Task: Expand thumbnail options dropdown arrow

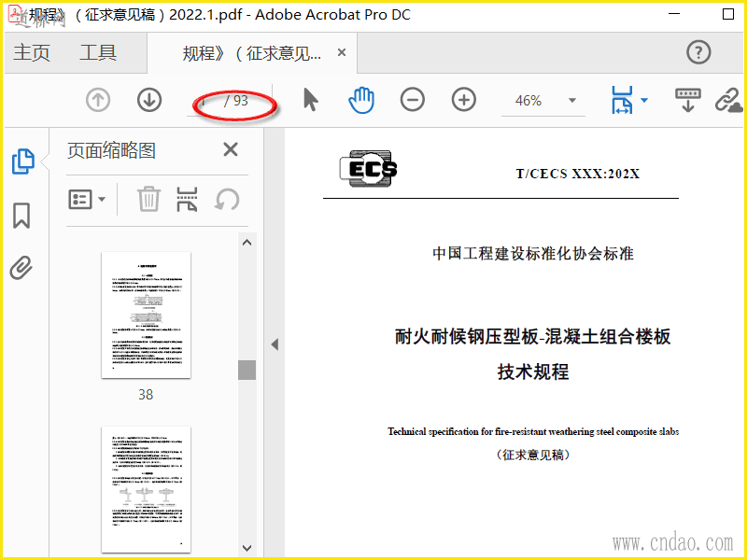Action: (102, 199)
